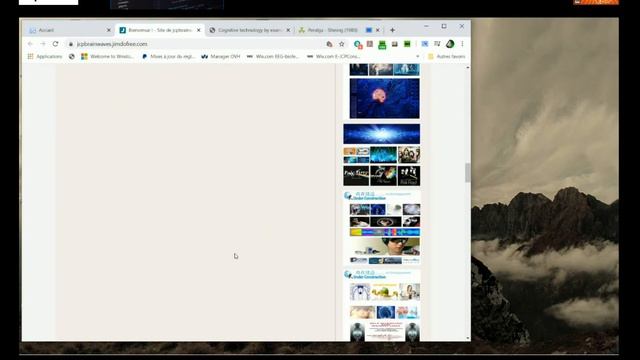Open the Welcome to Windo... bookmark

tap(107, 56)
